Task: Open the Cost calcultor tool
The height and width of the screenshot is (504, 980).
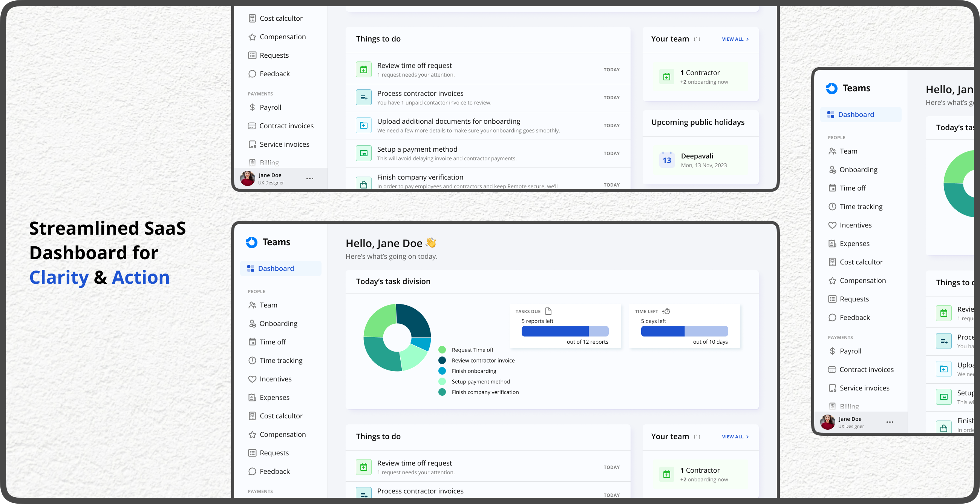Action: [281, 415]
